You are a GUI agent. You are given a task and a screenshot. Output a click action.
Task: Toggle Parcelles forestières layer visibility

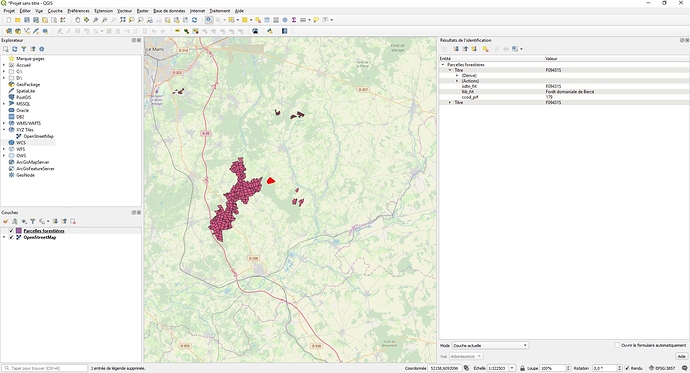coord(11,231)
